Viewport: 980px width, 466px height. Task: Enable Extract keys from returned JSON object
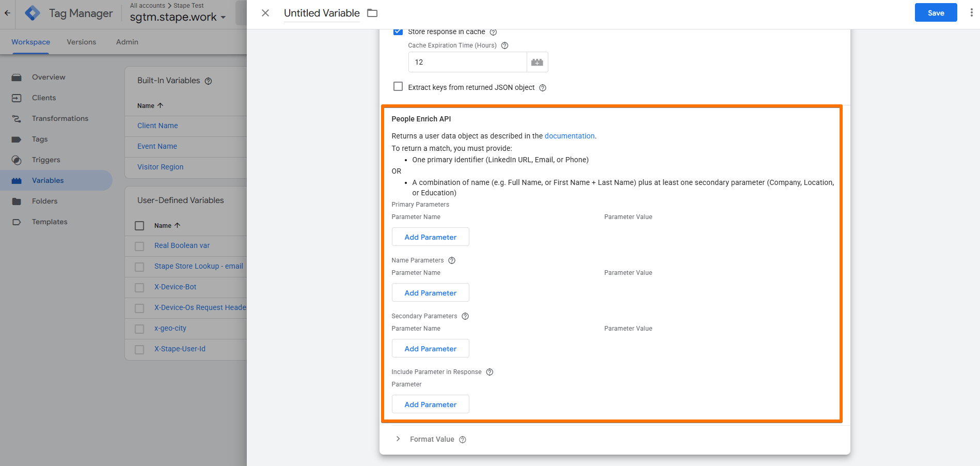coord(398,86)
